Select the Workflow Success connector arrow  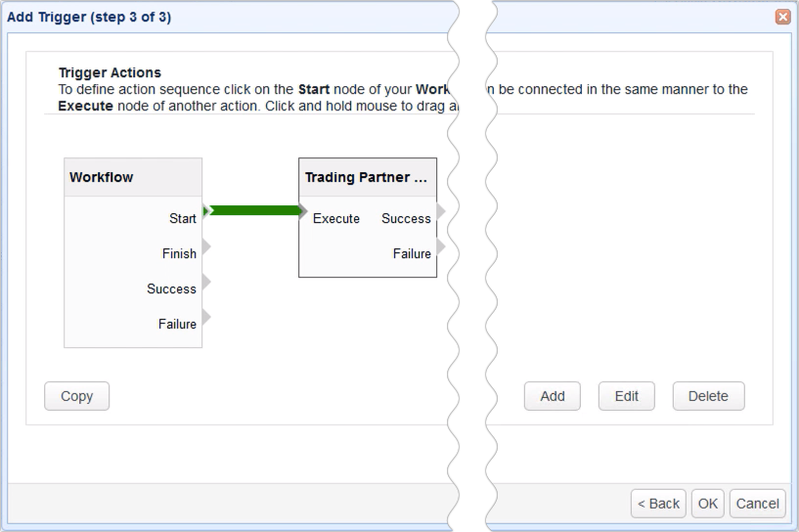(x=206, y=282)
